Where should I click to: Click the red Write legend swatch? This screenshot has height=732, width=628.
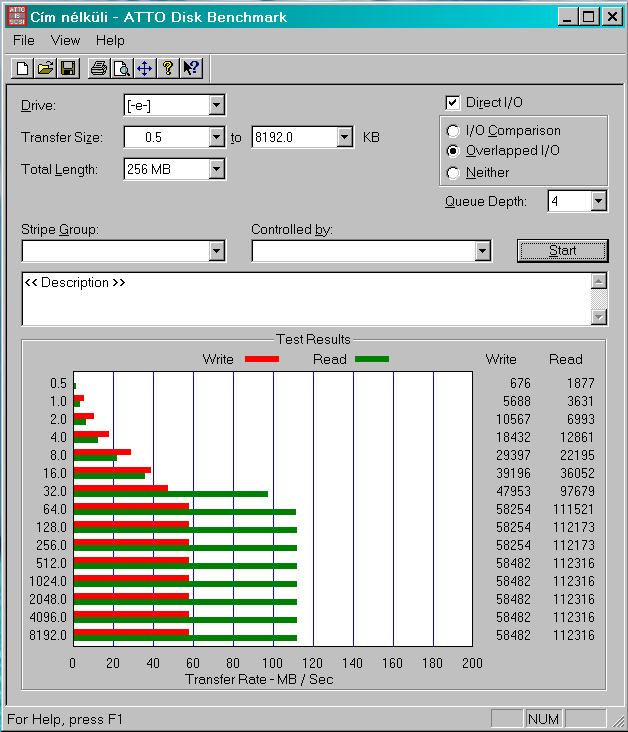point(262,359)
